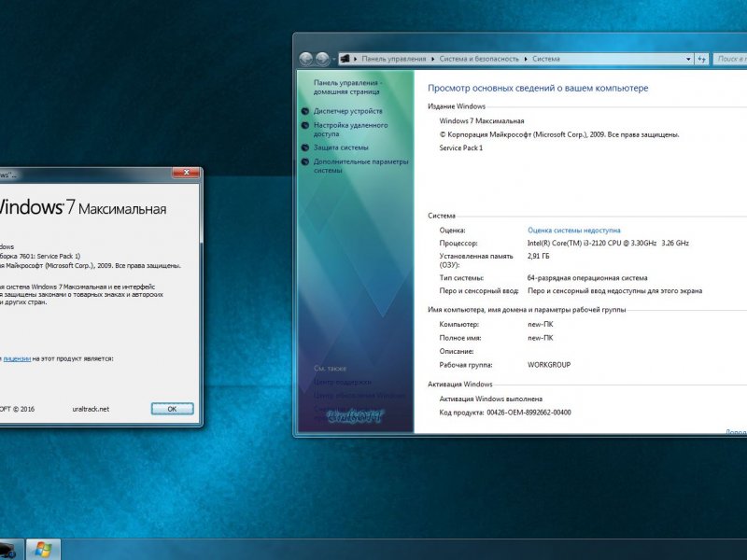Image resolution: width=747 pixels, height=560 pixels.
Task: Expand the arrow after Панель управления breadcrumb
Action: click(432, 59)
